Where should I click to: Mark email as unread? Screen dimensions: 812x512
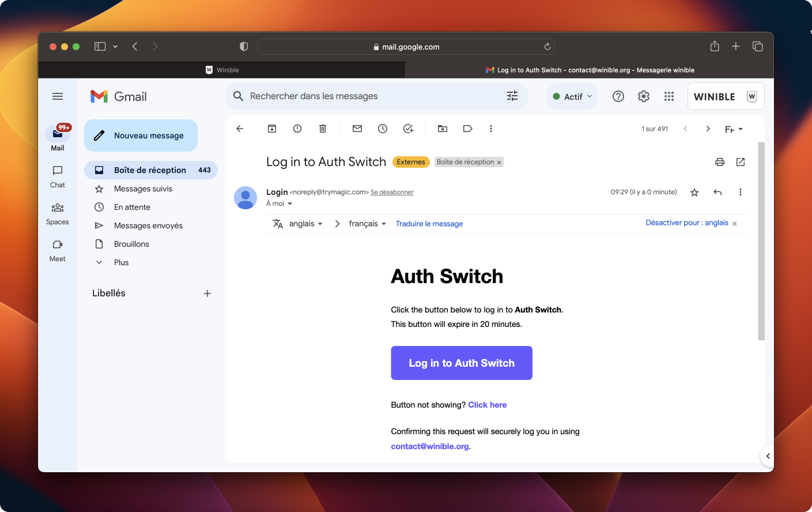point(357,129)
